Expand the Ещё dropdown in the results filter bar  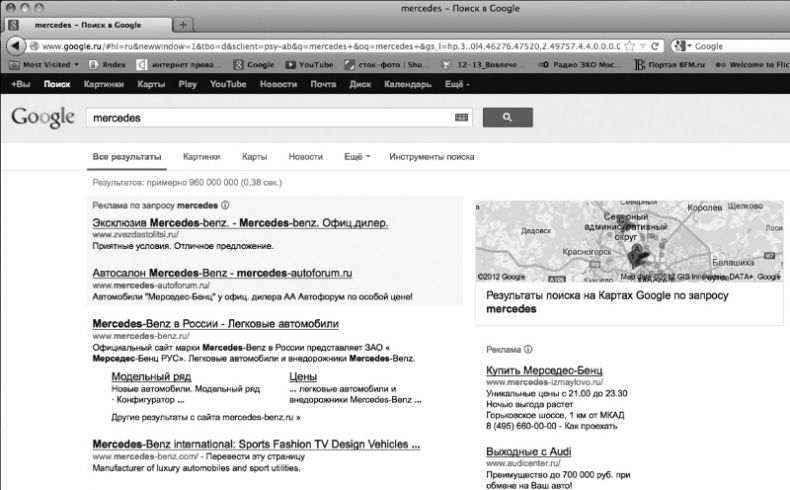pyautogui.click(x=357, y=157)
